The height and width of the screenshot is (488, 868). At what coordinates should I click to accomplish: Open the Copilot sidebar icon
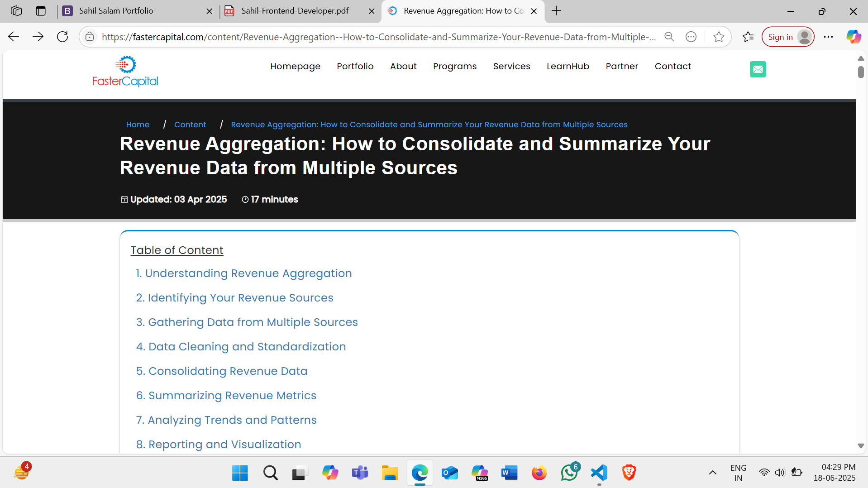pos(854,37)
